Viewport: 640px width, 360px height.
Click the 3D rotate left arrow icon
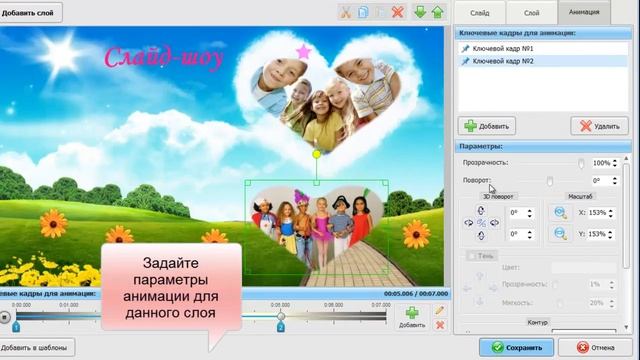(469, 223)
